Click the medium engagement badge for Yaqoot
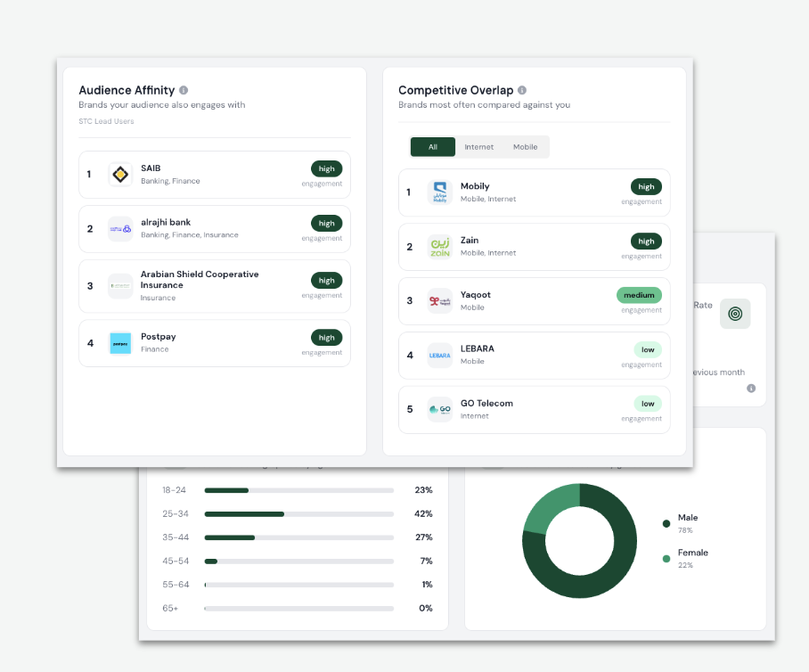The width and height of the screenshot is (809, 672). tap(639, 295)
